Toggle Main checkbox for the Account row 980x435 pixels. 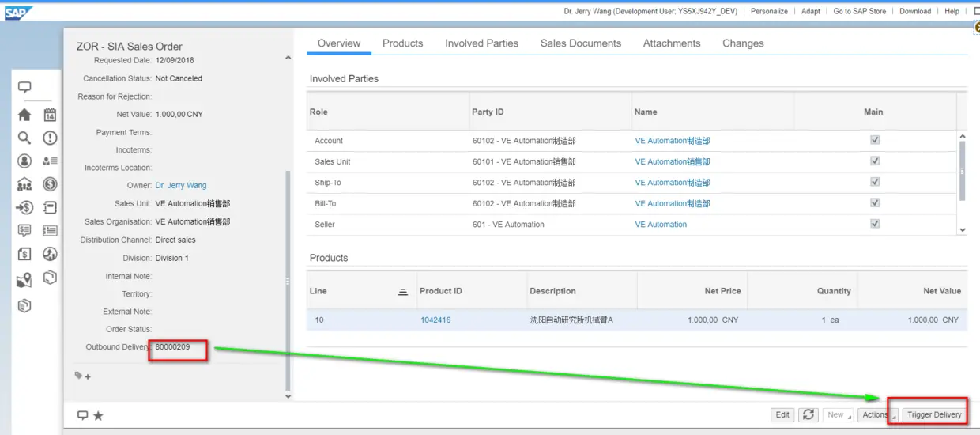click(x=875, y=140)
